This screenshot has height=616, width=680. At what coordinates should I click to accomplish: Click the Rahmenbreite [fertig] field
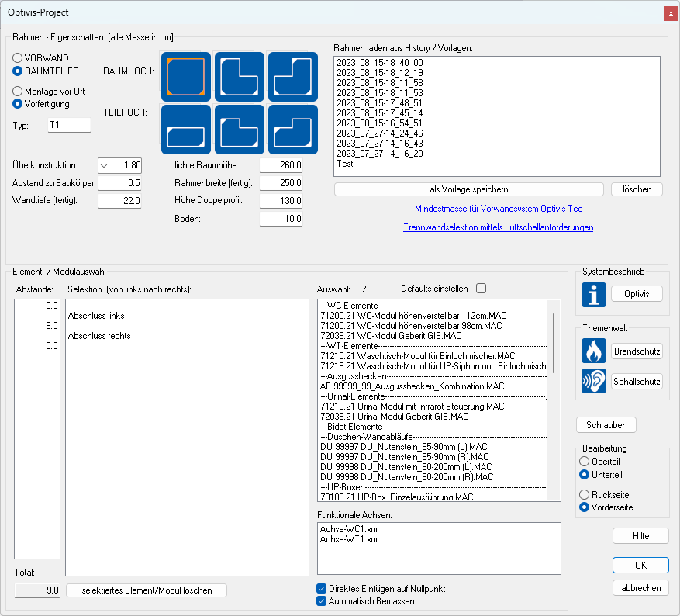point(281,183)
